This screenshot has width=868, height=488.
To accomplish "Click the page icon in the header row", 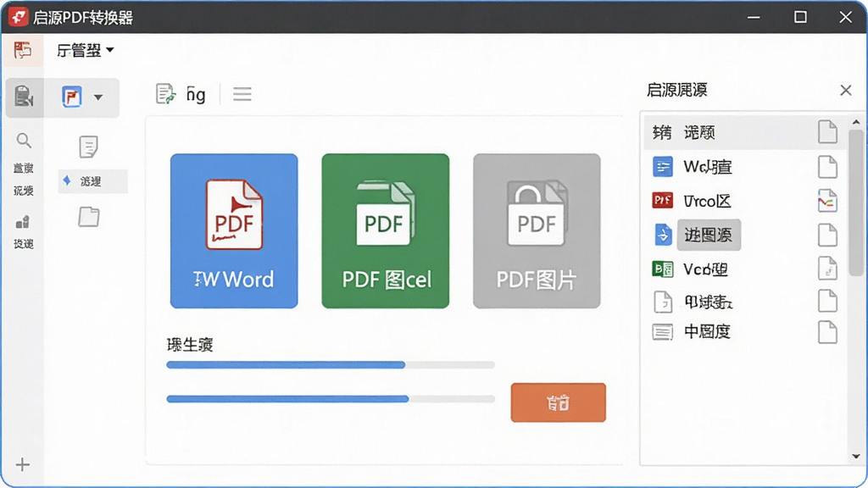I will 827,132.
